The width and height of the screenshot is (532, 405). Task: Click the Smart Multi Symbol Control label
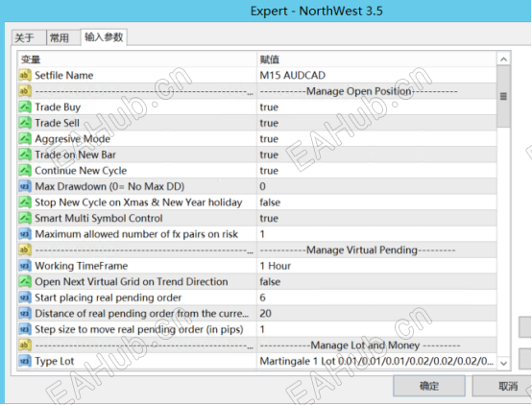pyautogui.click(x=99, y=218)
